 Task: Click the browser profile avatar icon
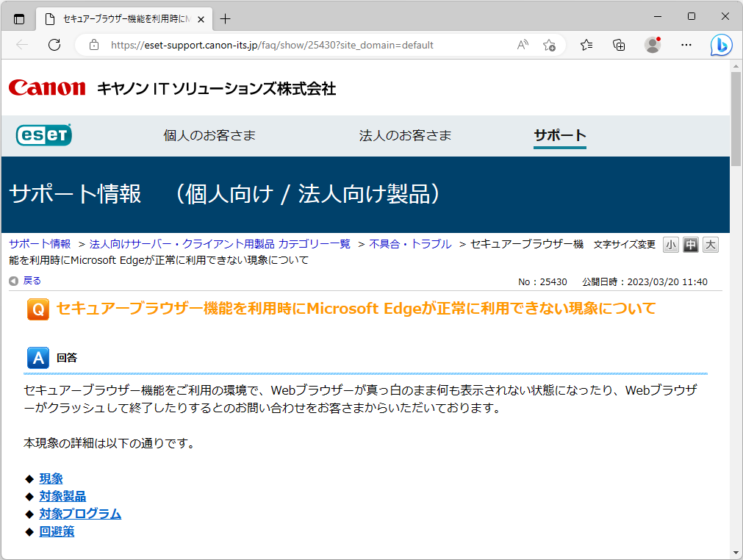point(653,45)
